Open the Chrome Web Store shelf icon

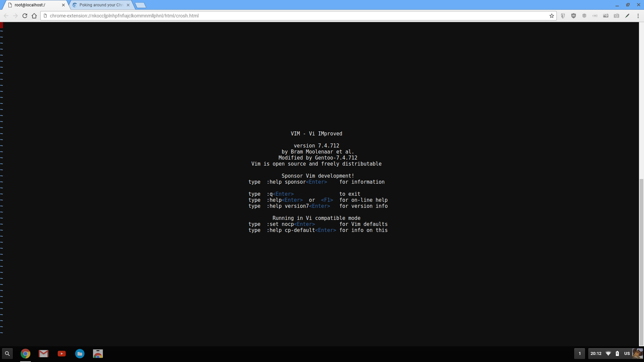[x=98, y=354]
